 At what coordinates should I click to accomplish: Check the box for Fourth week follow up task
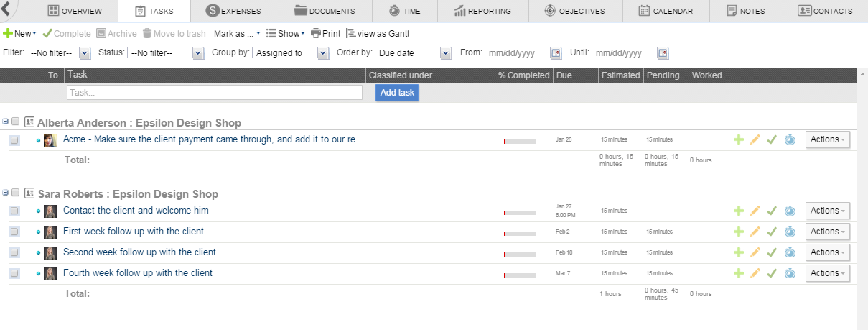[14, 274]
